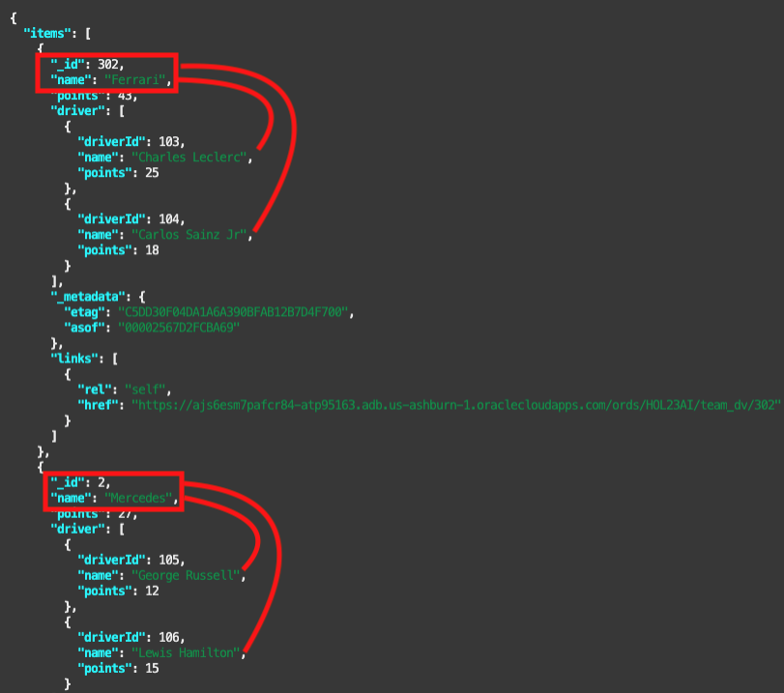
Task: Select driverId value 104
Action: coord(169,219)
